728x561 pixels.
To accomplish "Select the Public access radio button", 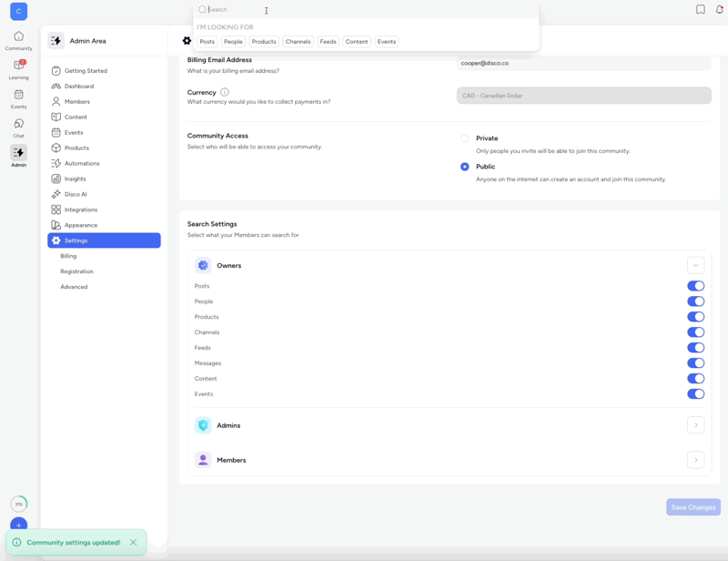I will click(464, 167).
